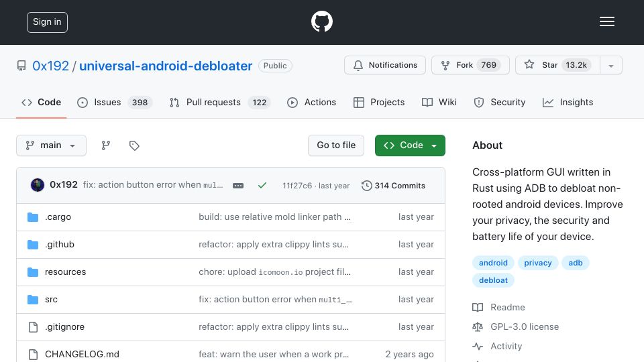This screenshot has height=362, width=644.
Task: Switch to the Issues tab
Action: point(115,102)
